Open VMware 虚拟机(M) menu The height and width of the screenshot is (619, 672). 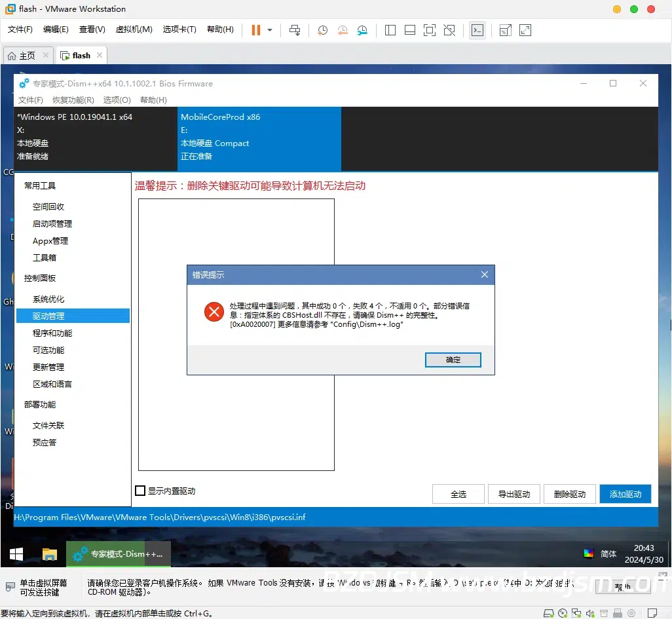(134, 29)
